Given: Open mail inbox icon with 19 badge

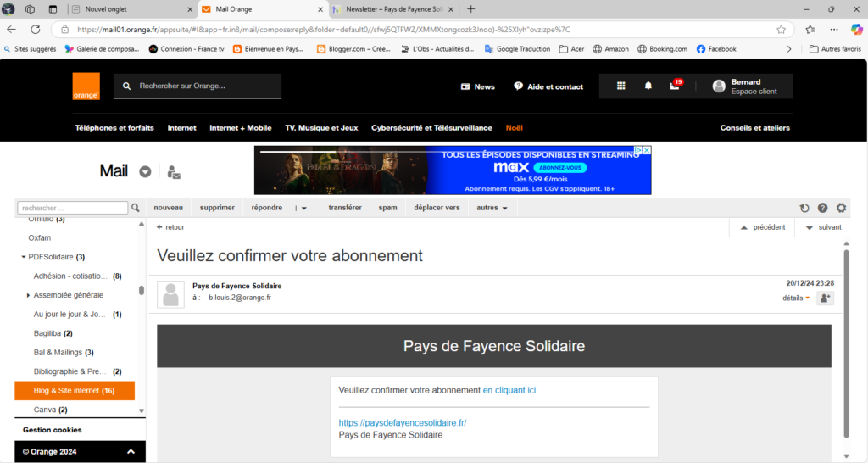Looking at the screenshot, I should click(675, 86).
